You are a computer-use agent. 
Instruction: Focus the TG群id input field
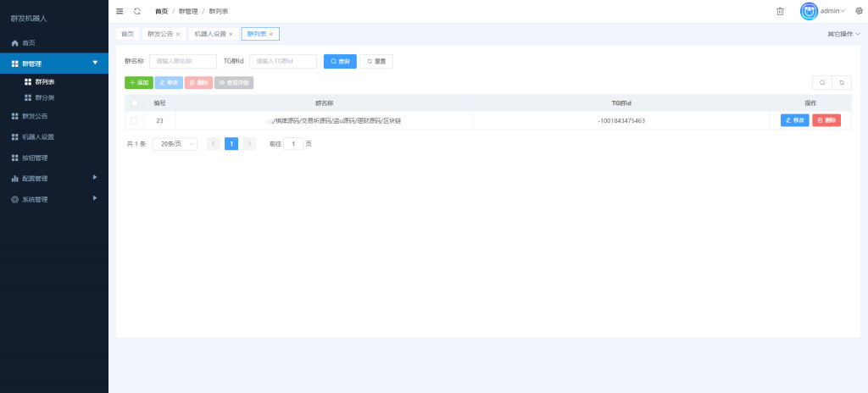point(283,62)
